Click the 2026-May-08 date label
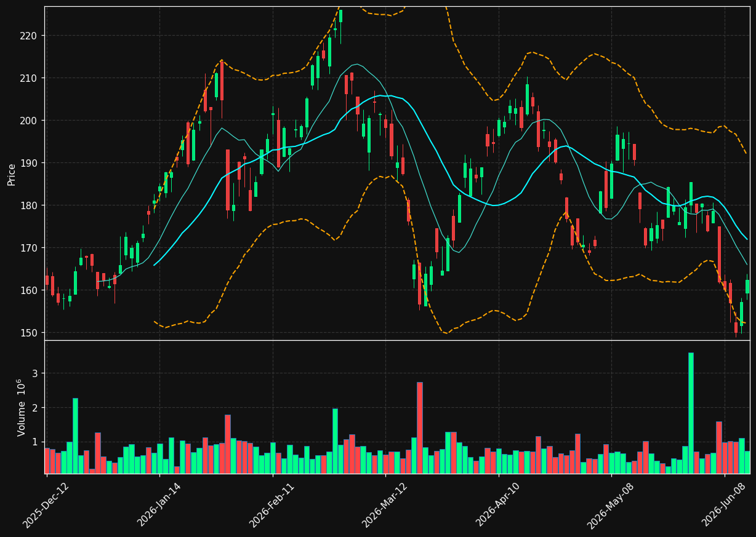 pos(611,504)
